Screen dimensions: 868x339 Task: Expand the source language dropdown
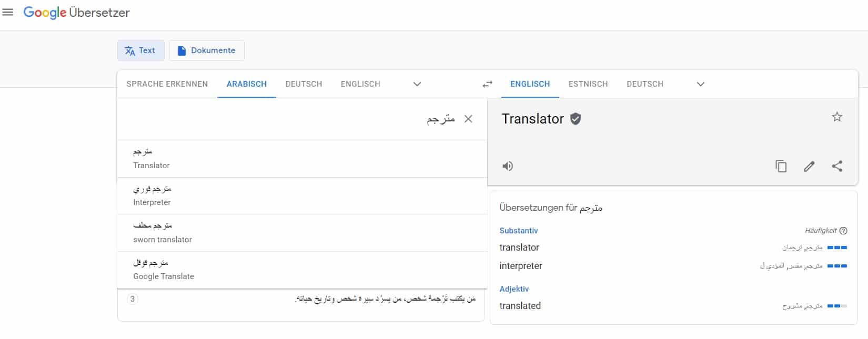[417, 84]
